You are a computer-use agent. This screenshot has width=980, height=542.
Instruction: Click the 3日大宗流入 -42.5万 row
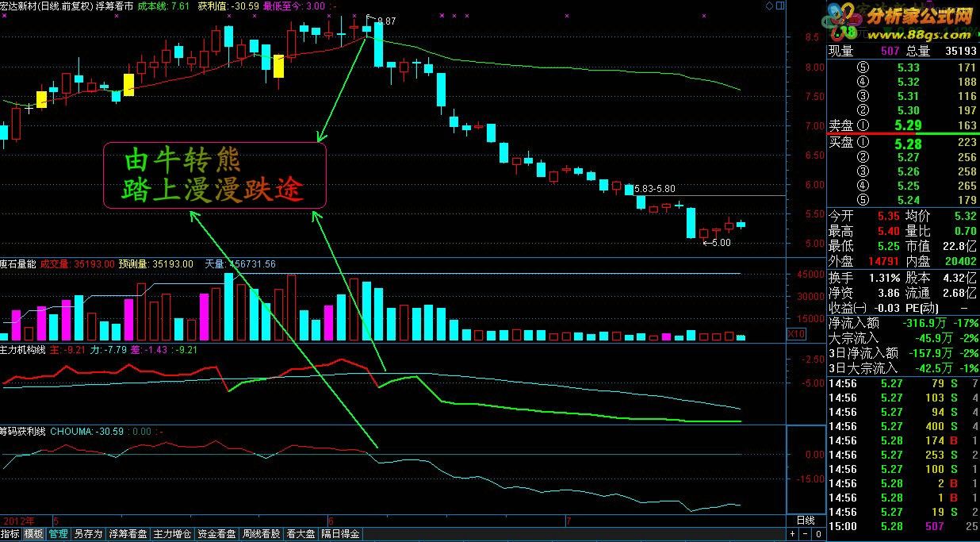[x=903, y=369]
